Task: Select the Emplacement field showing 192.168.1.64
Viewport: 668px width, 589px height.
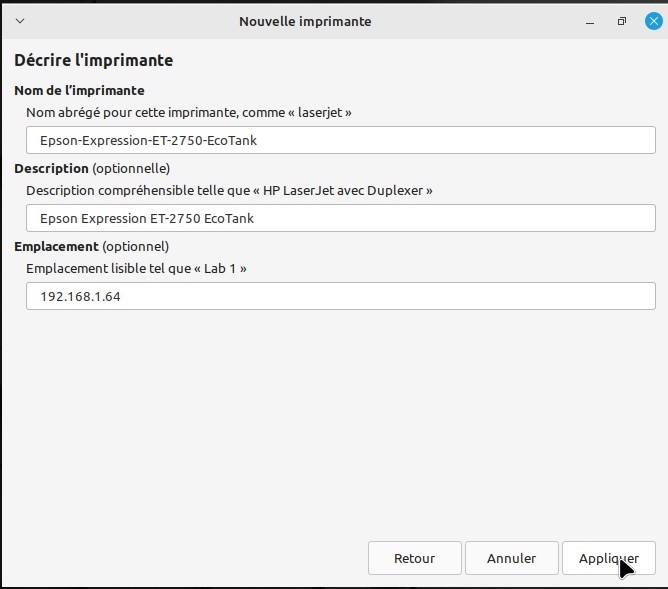Action: pyautogui.click(x=340, y=296)
